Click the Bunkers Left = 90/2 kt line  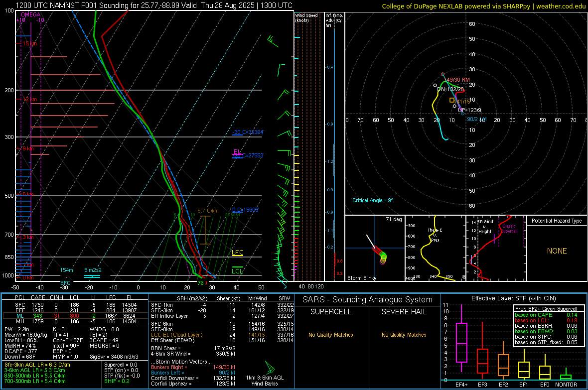(x=193, y=373)
